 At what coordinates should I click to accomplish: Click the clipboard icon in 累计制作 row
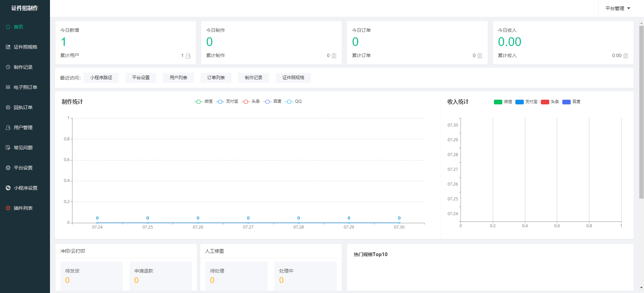pyautogui.click(x=334, y=56)
